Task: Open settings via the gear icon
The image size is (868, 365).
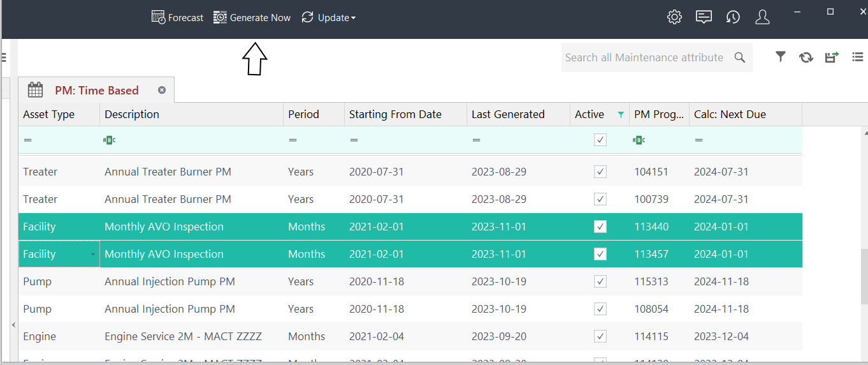Action: 674,17
